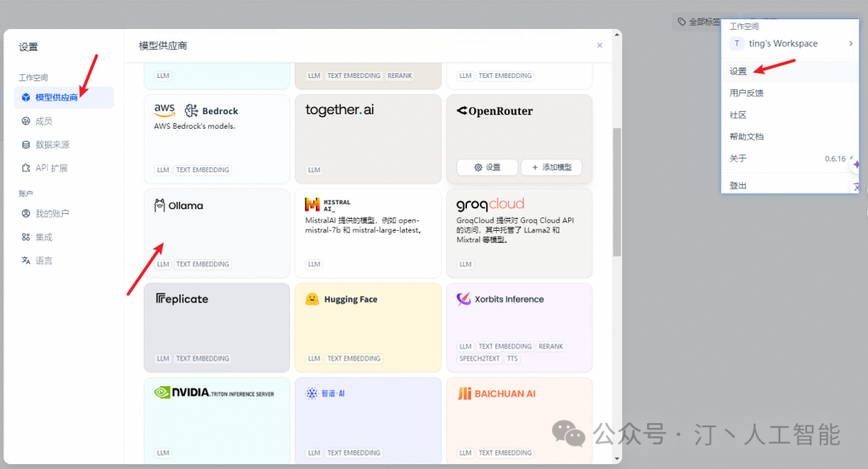Click the gear icon in OpenRouter 设置
The width and height of the screenshot is (868, 469).
coord(478,167)
